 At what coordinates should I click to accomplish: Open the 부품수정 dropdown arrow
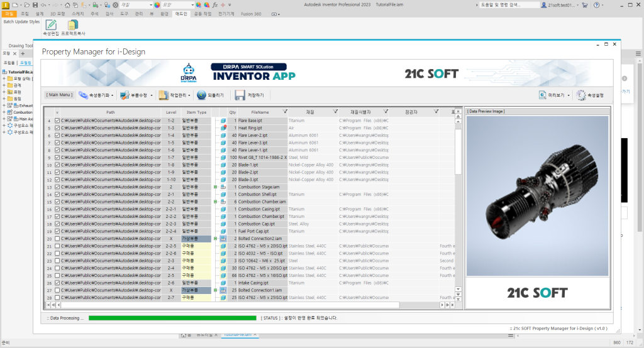tap(151, 95)
